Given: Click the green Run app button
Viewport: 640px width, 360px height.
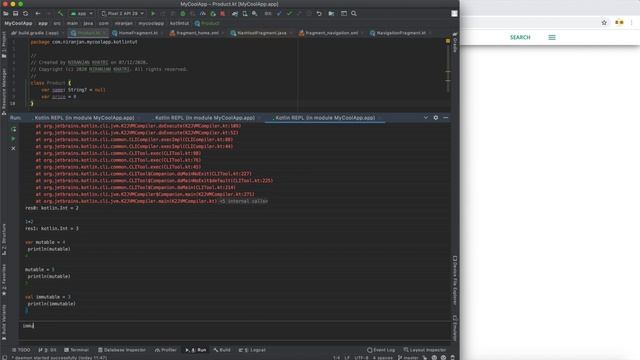Looking at the screenshot, I should click(x=153, y=13).
